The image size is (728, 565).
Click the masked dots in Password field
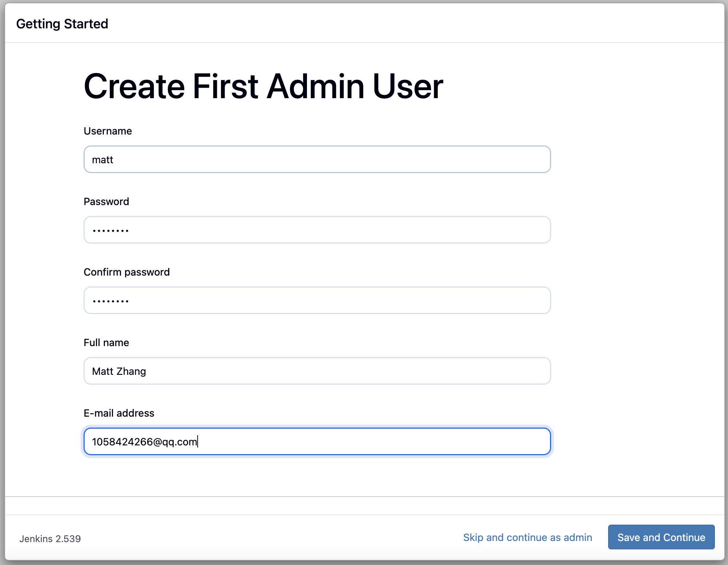click(110, 231)
